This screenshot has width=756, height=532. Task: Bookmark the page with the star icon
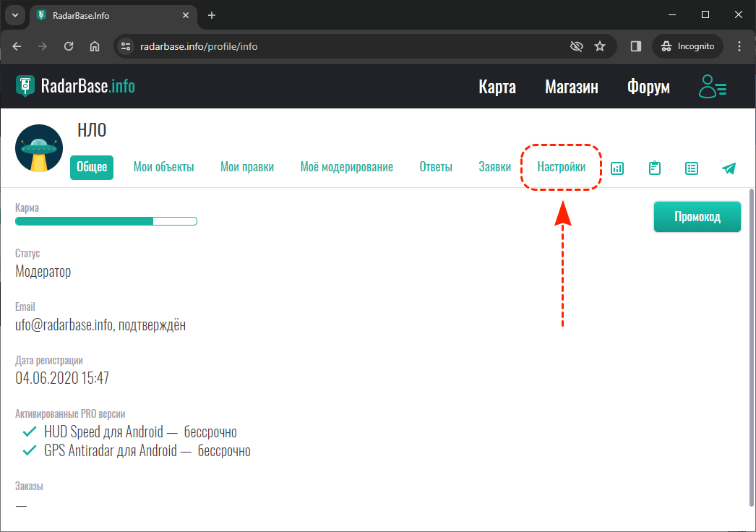tap(600, 46)
